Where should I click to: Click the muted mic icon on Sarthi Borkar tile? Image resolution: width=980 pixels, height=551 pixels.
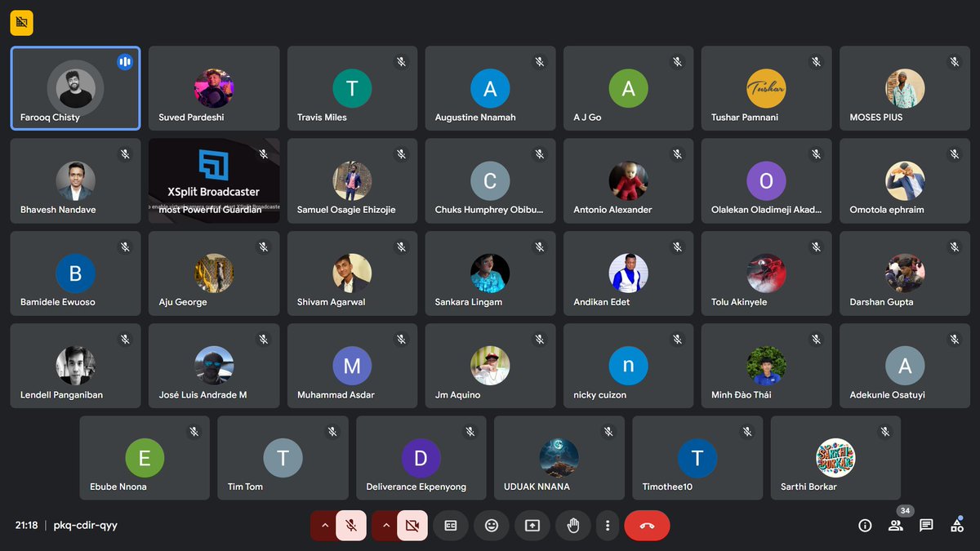point(885,431)
